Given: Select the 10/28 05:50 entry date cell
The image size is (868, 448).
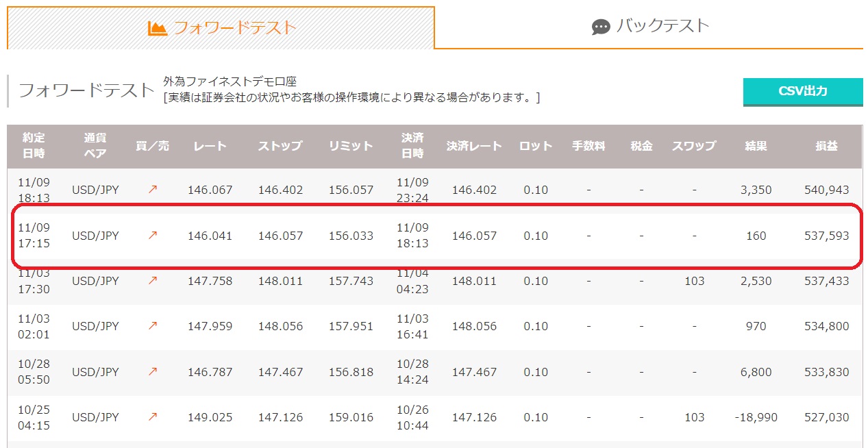Looking at the screenshot, I should 34,372.
